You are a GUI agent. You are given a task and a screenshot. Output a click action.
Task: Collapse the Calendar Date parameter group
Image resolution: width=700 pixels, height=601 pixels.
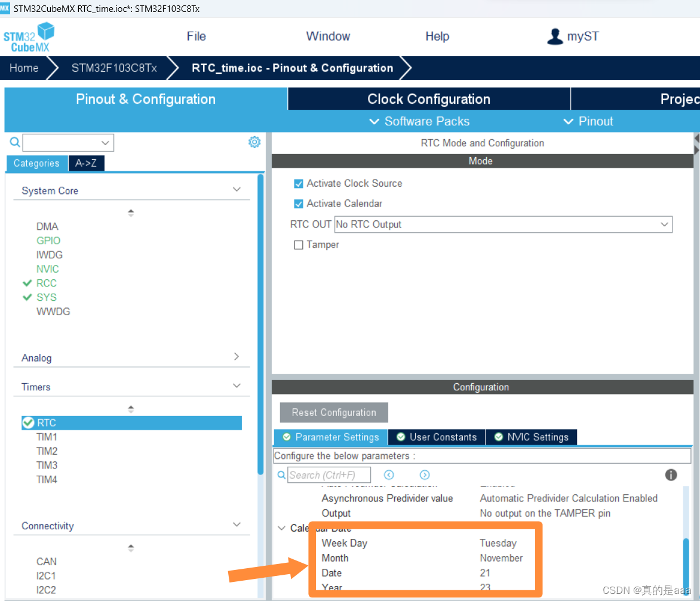[x=281, y=528]
